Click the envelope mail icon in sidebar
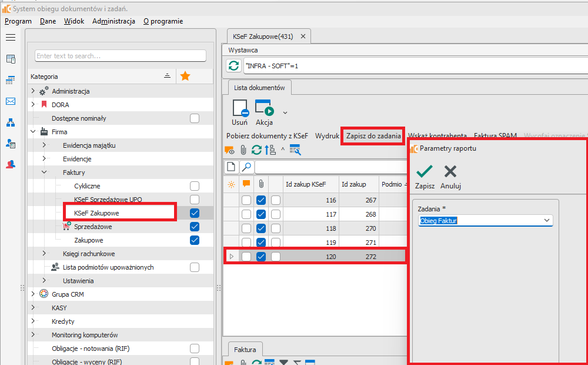Image resolution: width=588 pixels, height=365 pixels. pos(11,101)
